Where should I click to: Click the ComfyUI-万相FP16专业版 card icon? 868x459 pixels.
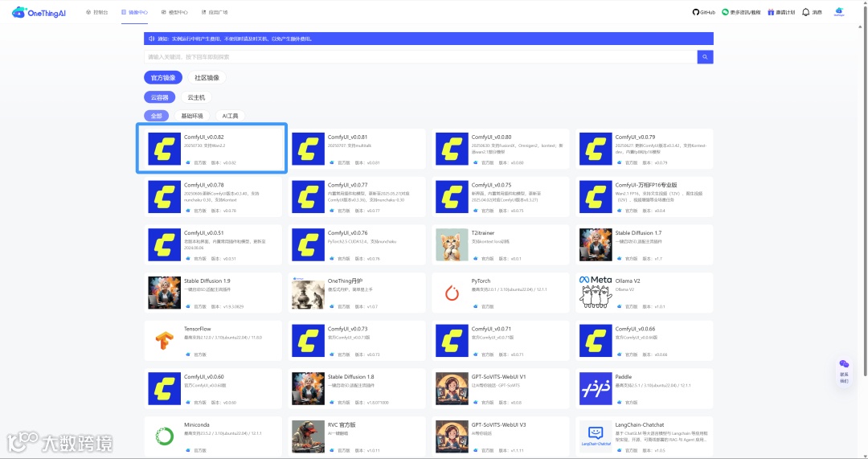point(596,197)
